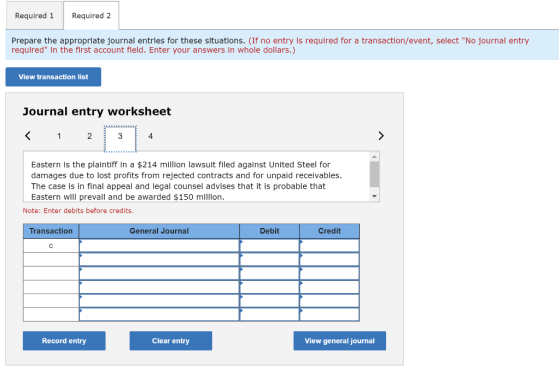Click the Credit column header

(330, 231)
